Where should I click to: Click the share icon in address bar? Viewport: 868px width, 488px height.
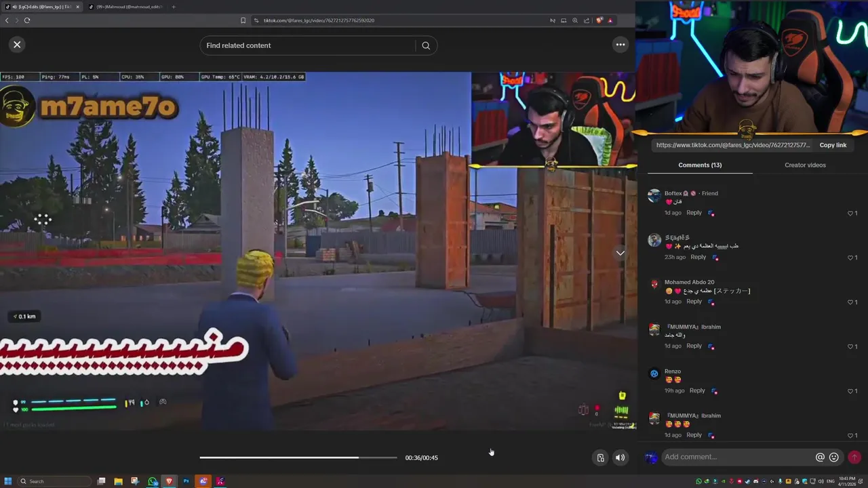pyautogui.click(x=587, y=20)
